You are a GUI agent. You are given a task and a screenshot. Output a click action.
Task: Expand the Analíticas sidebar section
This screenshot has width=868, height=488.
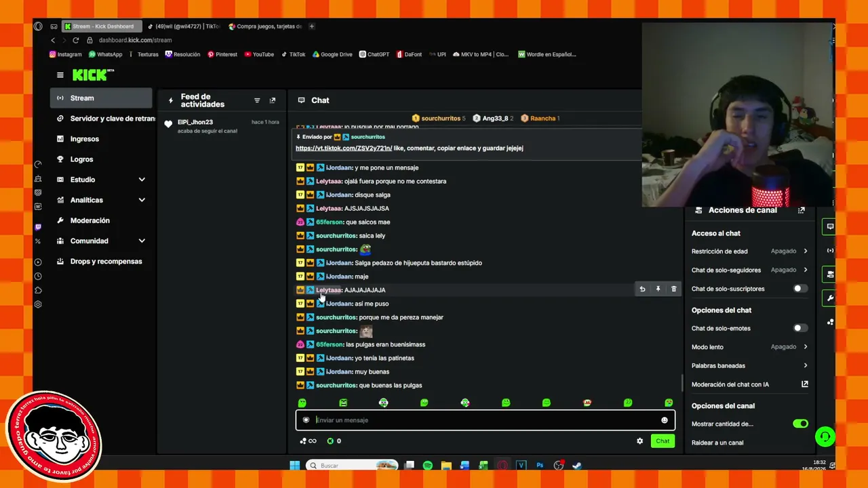(x=101, y=200)
